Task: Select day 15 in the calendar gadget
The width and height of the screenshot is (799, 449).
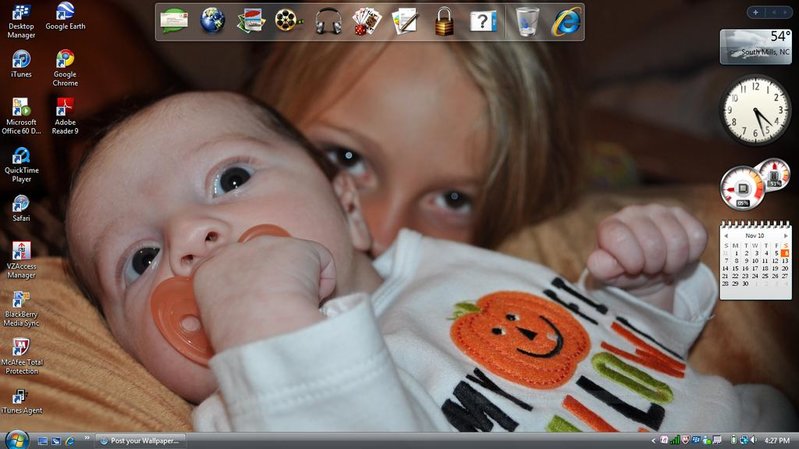Action: click(735, 269)
